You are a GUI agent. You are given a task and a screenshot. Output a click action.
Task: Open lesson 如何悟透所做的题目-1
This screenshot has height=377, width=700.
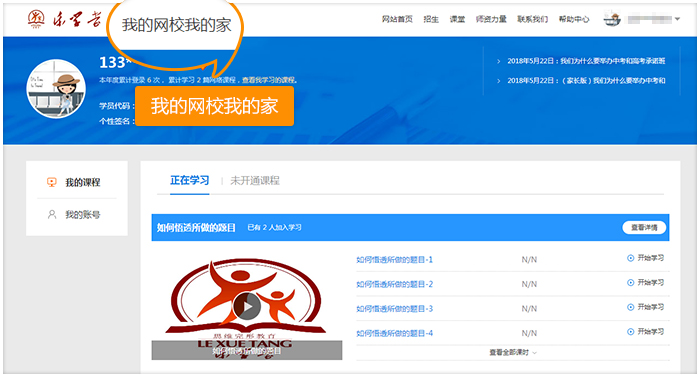(x=394, y=260)
